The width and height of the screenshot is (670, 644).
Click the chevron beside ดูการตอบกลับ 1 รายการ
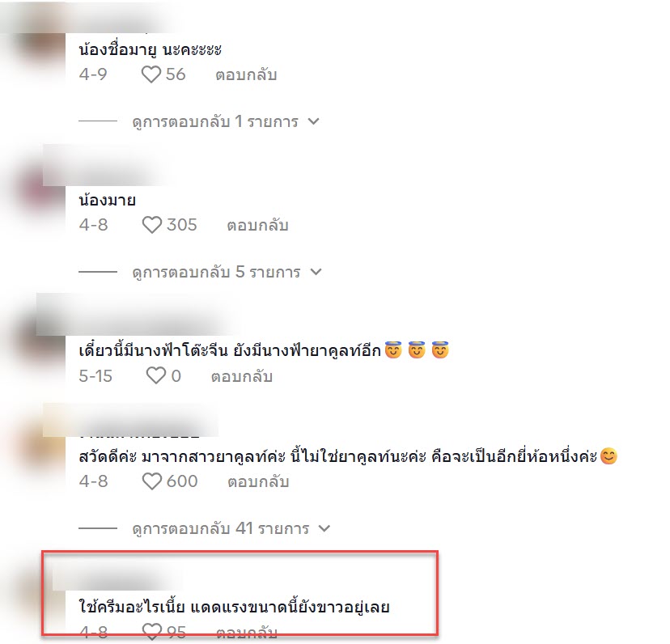[x=314, y=121]
